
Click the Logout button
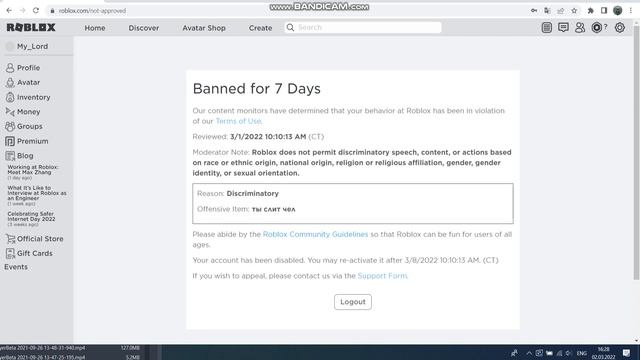(353, 302)
